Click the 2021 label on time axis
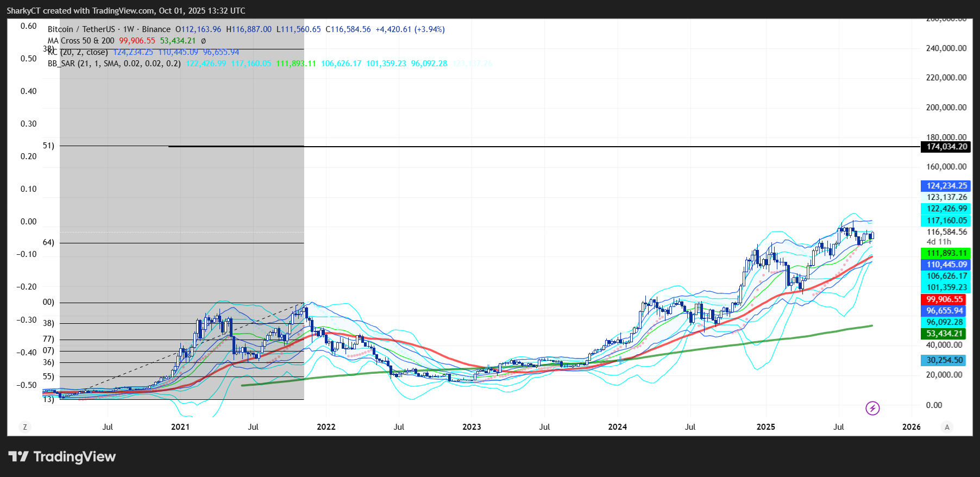This screenshot has height=477, width=980. coord(180,427)
